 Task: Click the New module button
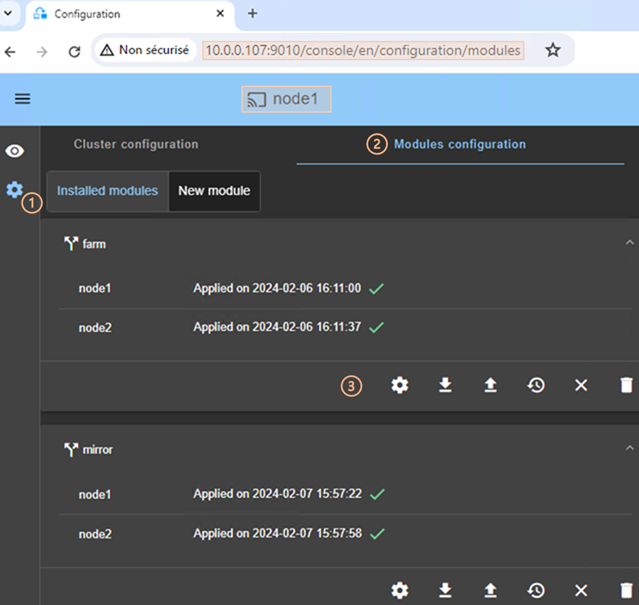click(214, 191)
